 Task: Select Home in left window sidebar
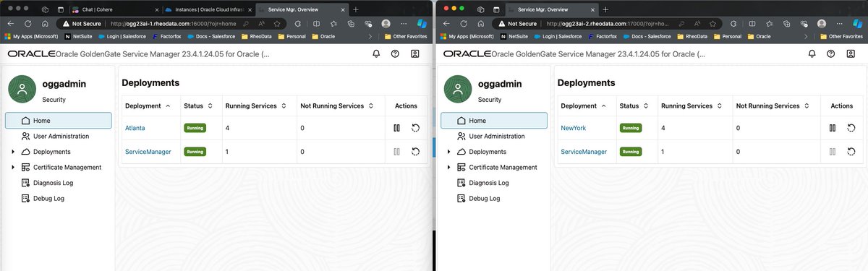(x=59, y=121)
